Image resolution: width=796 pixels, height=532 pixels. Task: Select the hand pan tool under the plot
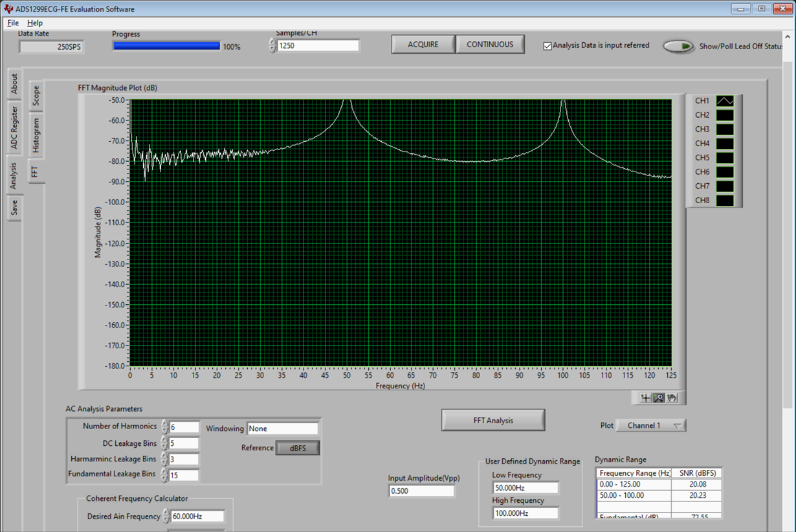tap(672, 398)
